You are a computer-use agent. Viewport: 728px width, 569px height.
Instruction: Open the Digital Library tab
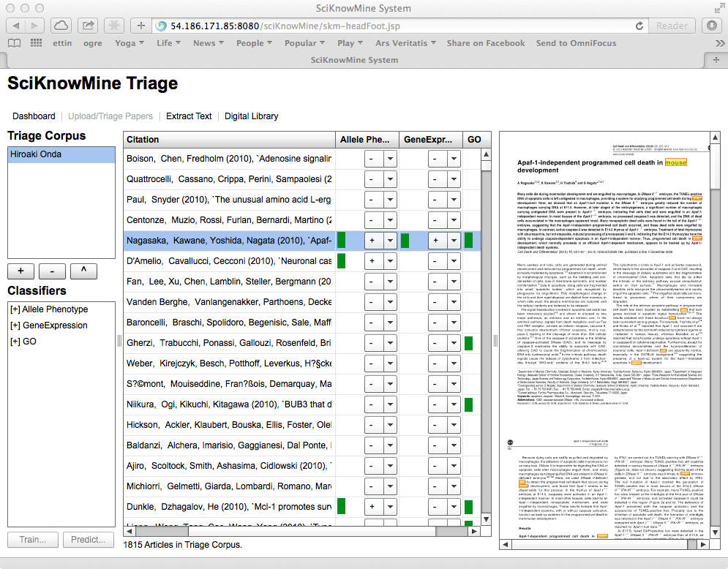pos(252,116)
